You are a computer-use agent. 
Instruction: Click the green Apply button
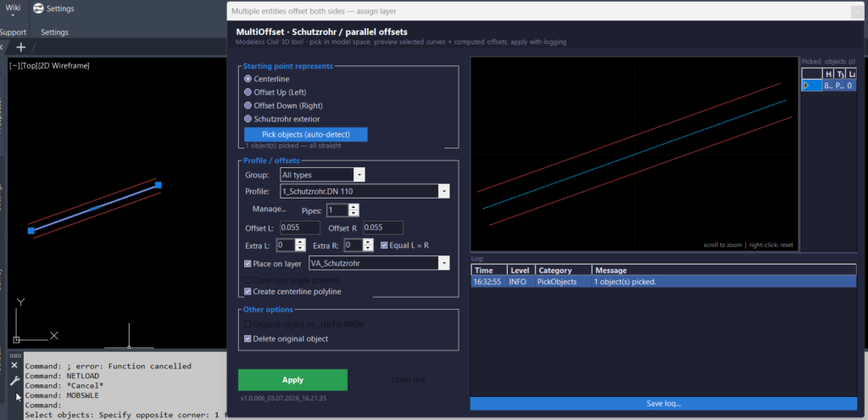292,380
